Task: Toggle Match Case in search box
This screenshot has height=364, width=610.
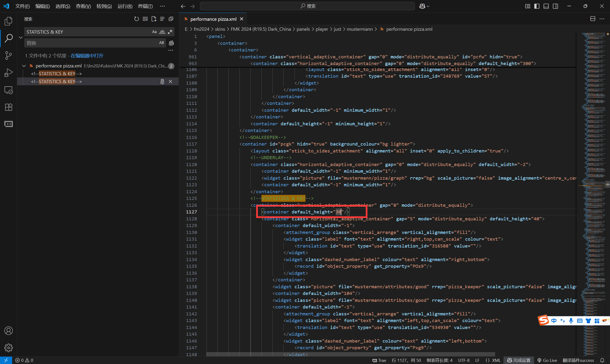Action: coord(154,32)
